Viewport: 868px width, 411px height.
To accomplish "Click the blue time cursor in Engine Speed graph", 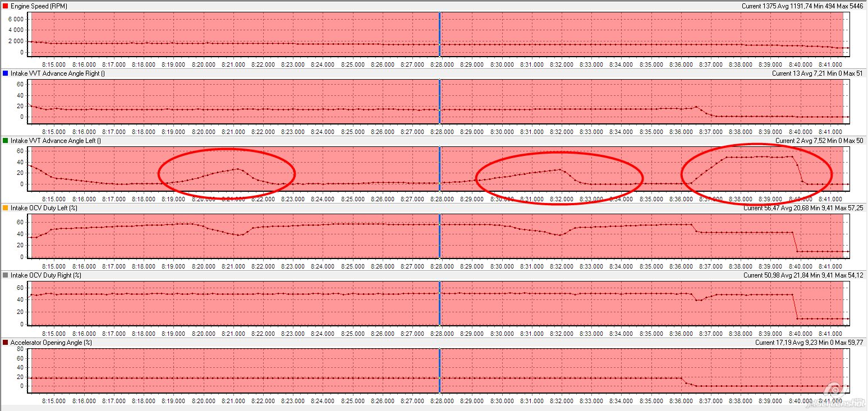I will tap(439, 34).
